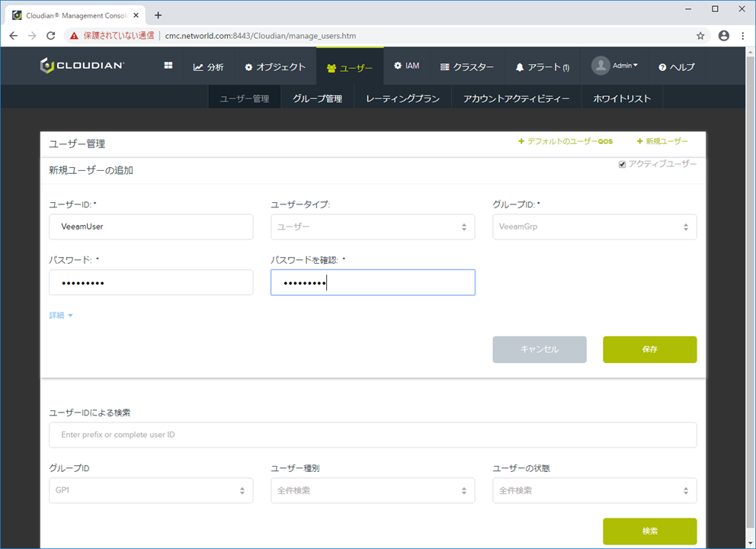
Task: Click the browser refresh icon
Action: pos(51,35)
